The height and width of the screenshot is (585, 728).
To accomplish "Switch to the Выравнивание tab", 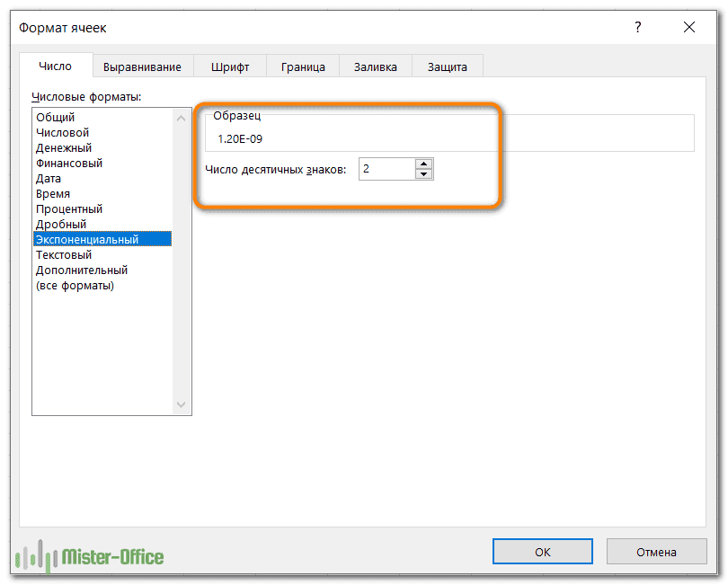I will pos(142,67).
